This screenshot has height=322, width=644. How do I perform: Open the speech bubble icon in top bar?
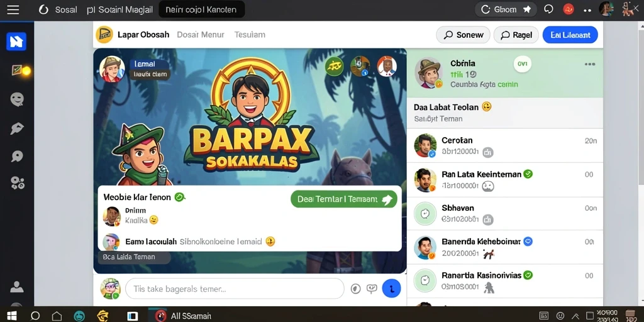tap(548, 9)
